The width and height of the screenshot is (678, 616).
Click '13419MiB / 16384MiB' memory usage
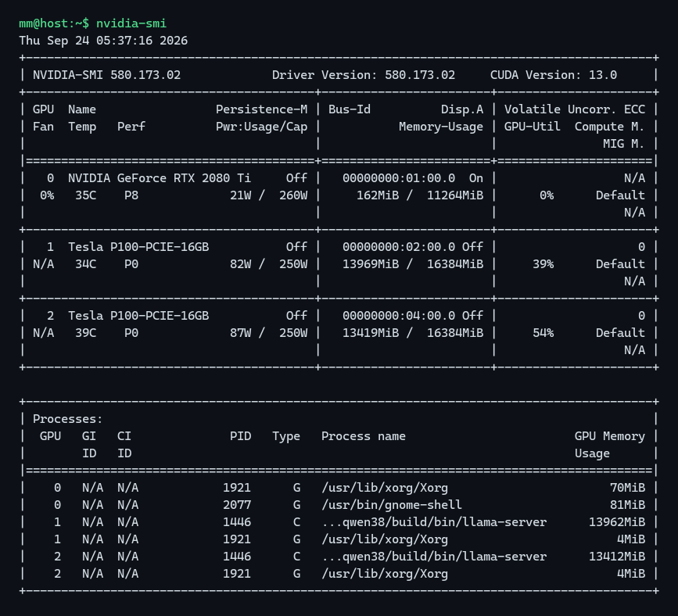coord(413,333)
